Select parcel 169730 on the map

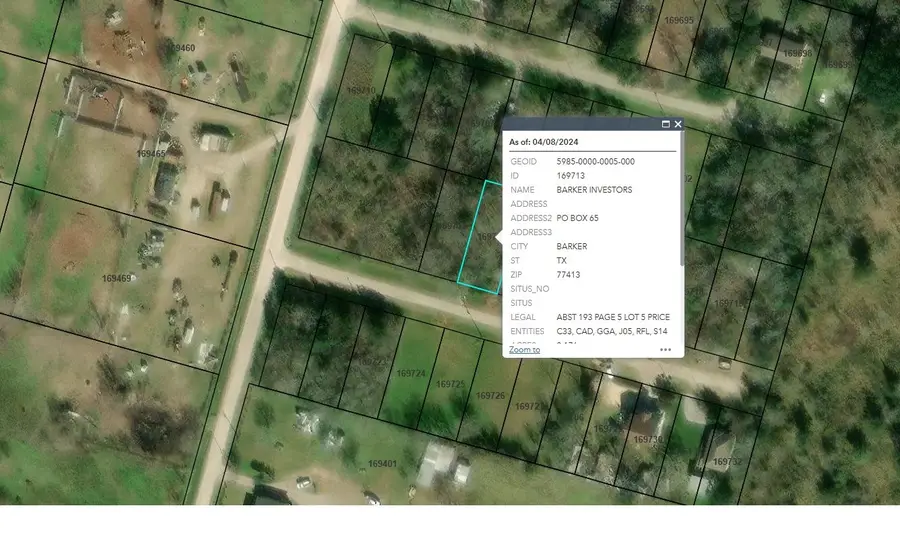point(647,439)
